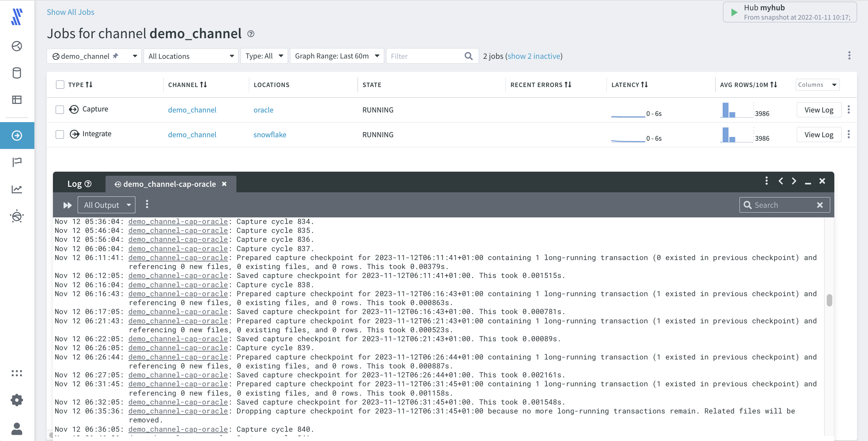Click the oracle location link
The width and height of the screenshot is (868, 441).
(263, 110)
